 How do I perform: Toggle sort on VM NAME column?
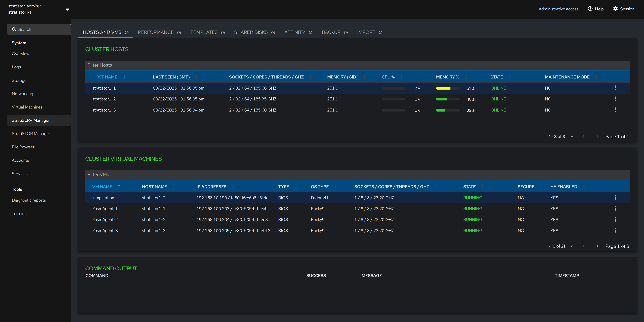point(119,186)
